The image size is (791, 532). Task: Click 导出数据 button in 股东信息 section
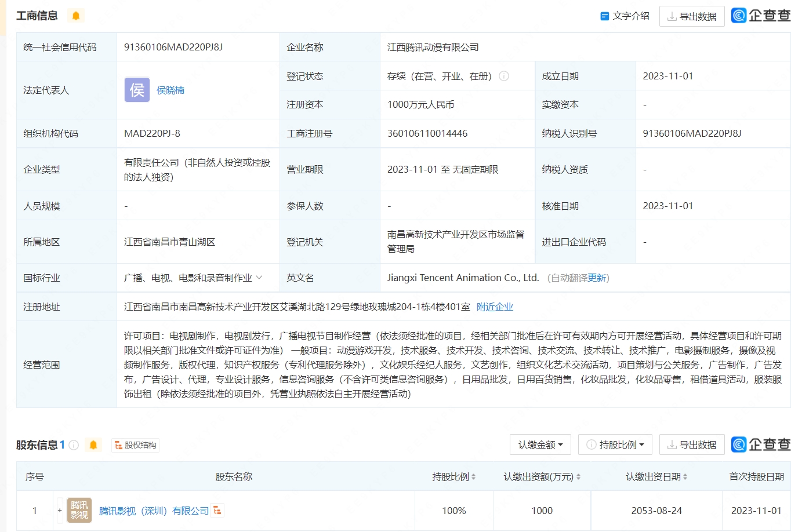tap(692, 445)
